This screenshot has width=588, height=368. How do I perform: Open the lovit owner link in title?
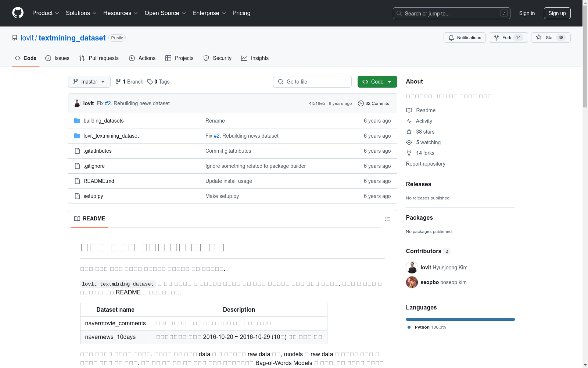[27, 38]
